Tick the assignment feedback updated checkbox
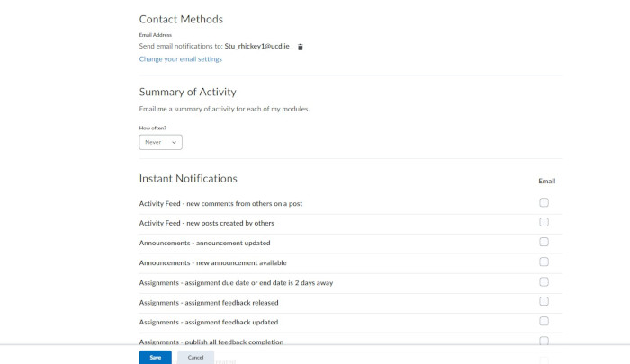630x364 pixels. click(544, 322)
